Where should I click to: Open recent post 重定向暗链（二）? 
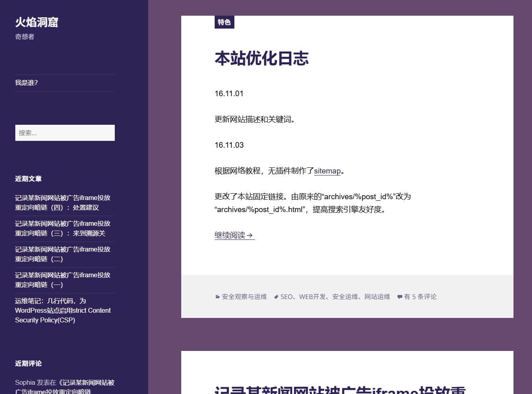[63, 254]
